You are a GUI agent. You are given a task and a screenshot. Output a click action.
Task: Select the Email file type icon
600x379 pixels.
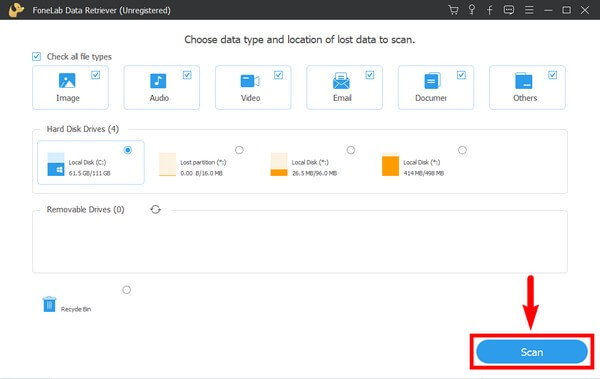coord(341,81)
